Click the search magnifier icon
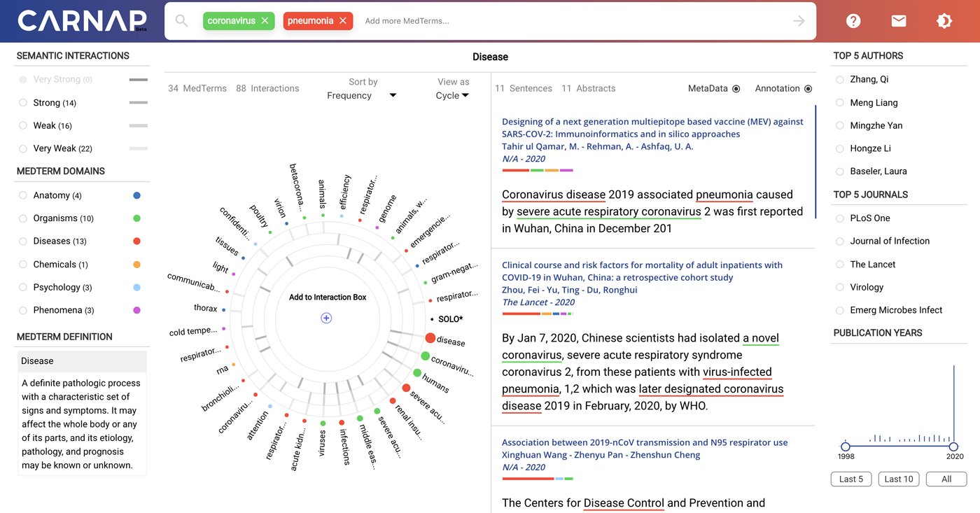 [181, 21]
